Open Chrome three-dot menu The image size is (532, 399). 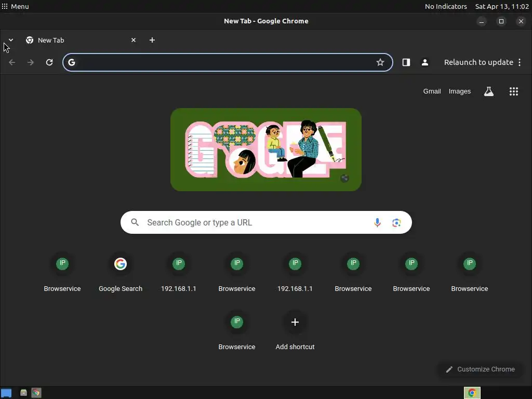coord(520,62)
